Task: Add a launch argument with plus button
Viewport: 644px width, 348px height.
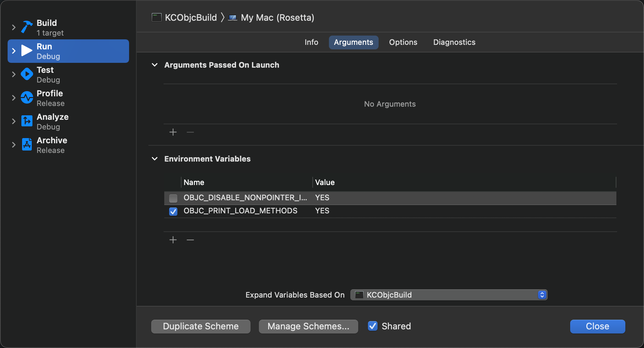Action: (173, 132)
